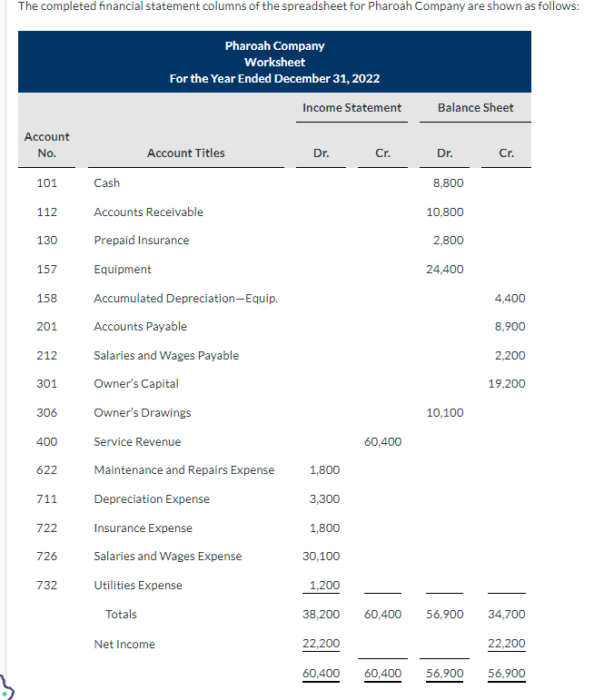The width and height of the screenshot is (614, 700).
Task: Click the 'Owner's Drawings' account title
Action: point(143,412)
